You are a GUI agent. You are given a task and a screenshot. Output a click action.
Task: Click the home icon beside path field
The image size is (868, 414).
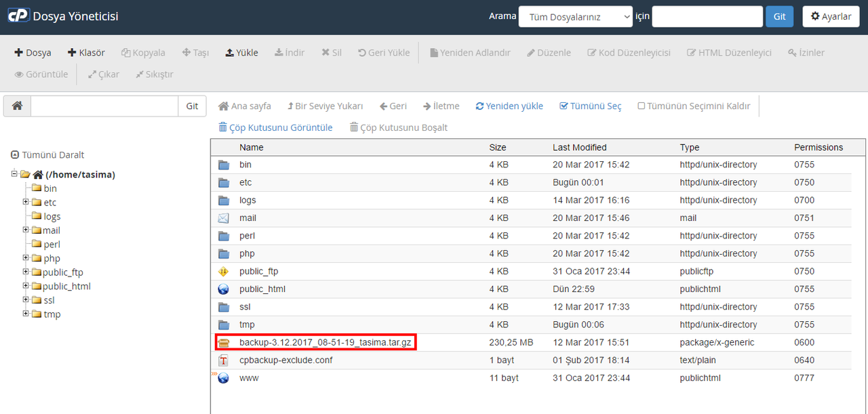tap(17, 106)
